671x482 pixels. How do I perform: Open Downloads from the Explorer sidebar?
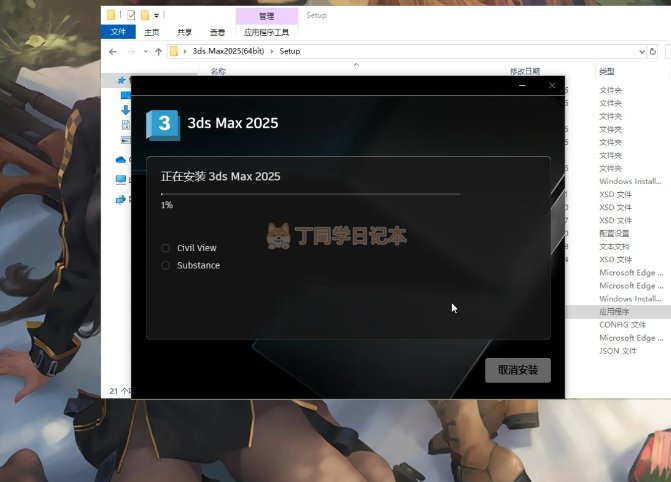coord(125,110)
